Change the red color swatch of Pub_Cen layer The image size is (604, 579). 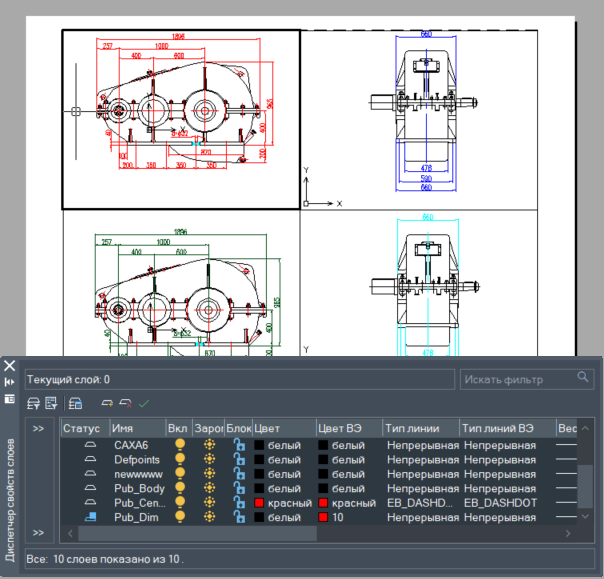pos(260,503)
